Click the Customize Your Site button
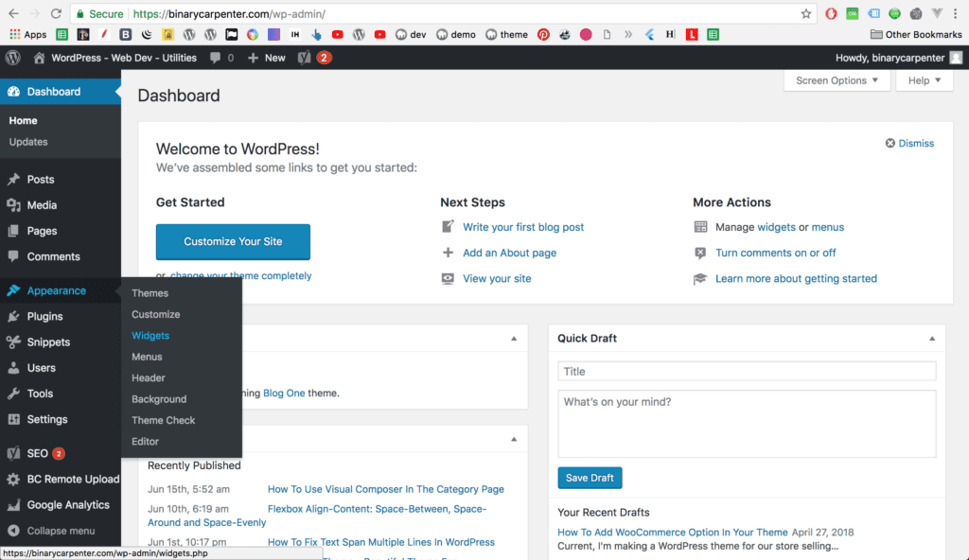Viewport: 969px width, 560px height. 233,241
